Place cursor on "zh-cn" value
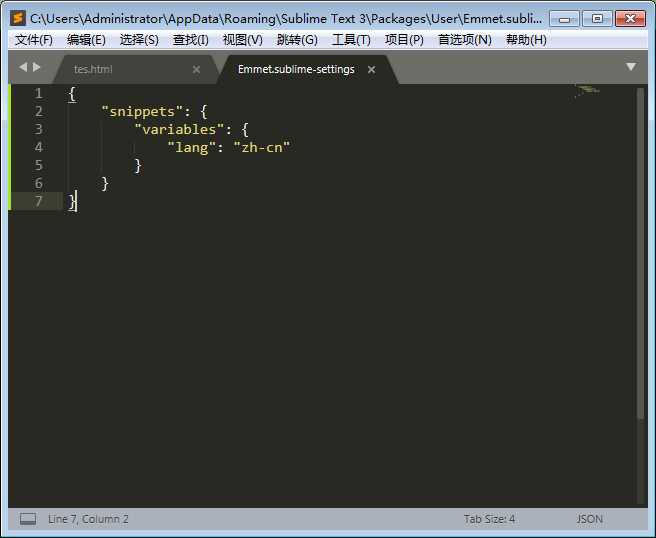 coord(261,147)
